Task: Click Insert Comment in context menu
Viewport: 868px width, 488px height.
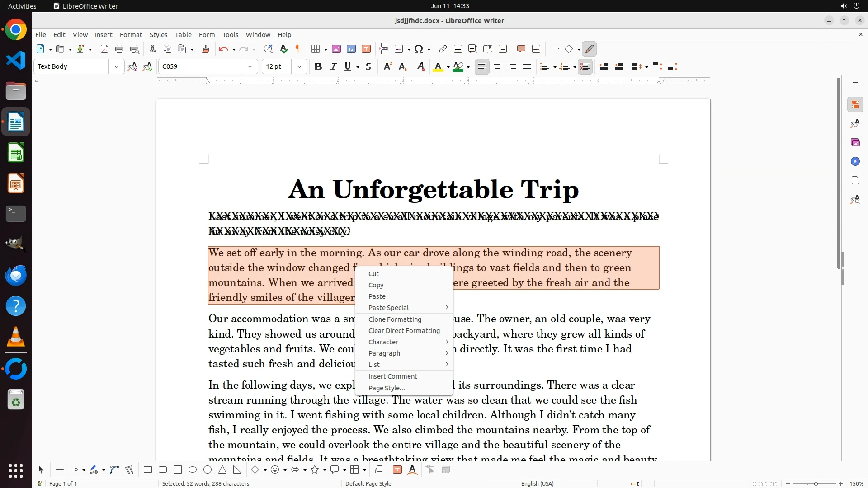Action: click(392, 376)
